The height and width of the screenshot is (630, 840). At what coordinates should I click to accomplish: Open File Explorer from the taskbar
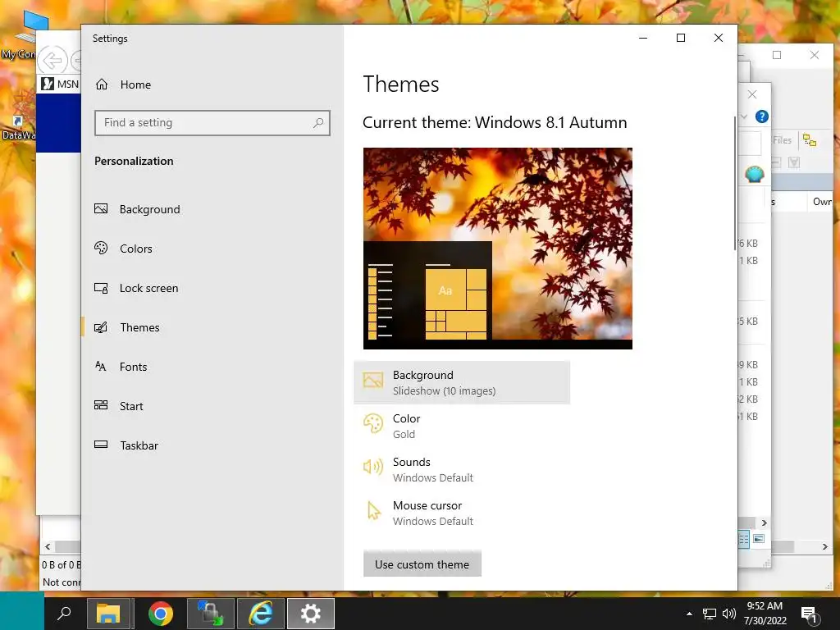tap(109, 614)
